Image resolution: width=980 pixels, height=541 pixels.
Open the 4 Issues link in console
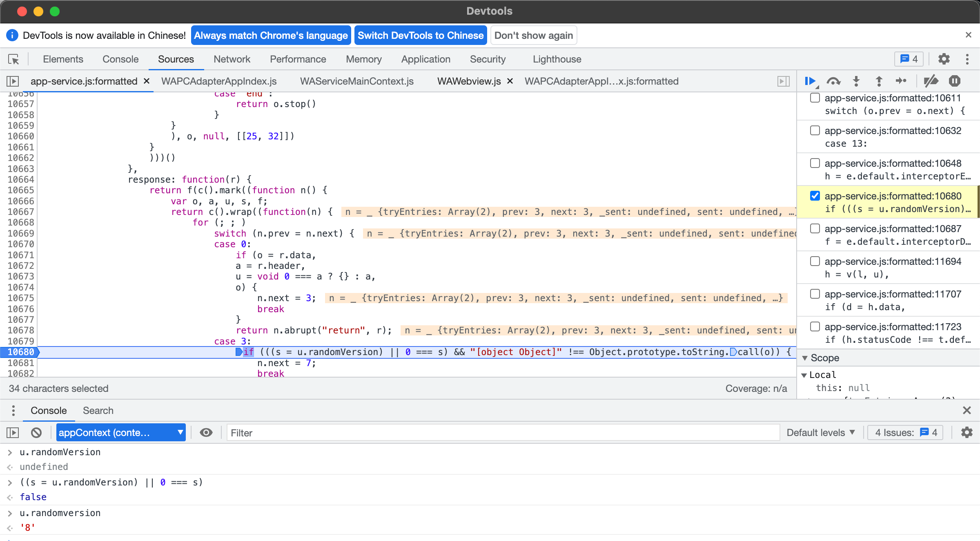(x=905, y=432)
